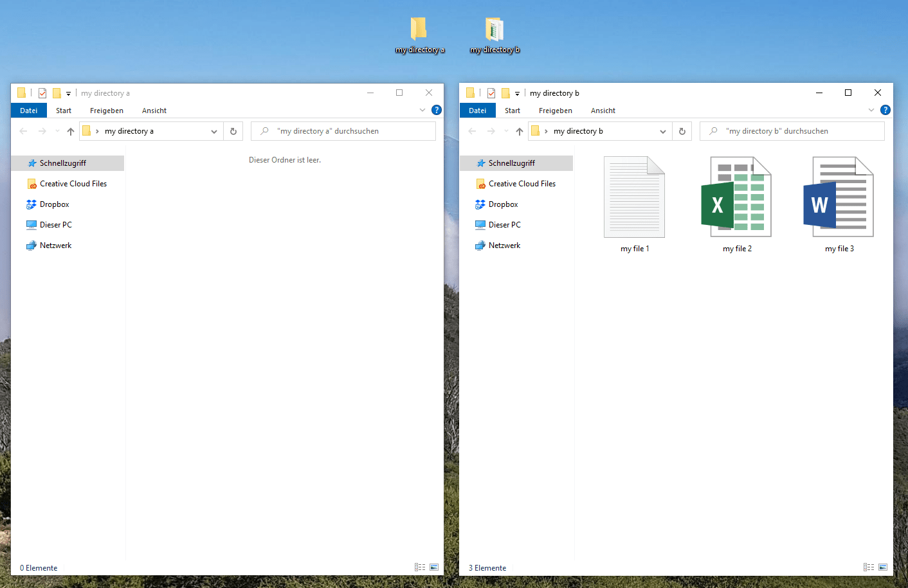908x588 pixels.
Task: Switch to the Ansicht ribbon tab
Action: pos(154,110)
